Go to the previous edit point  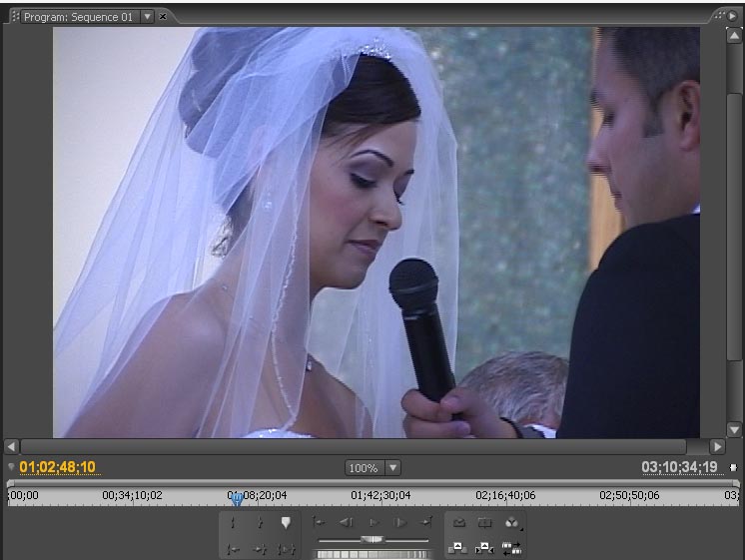click(320, 522)
